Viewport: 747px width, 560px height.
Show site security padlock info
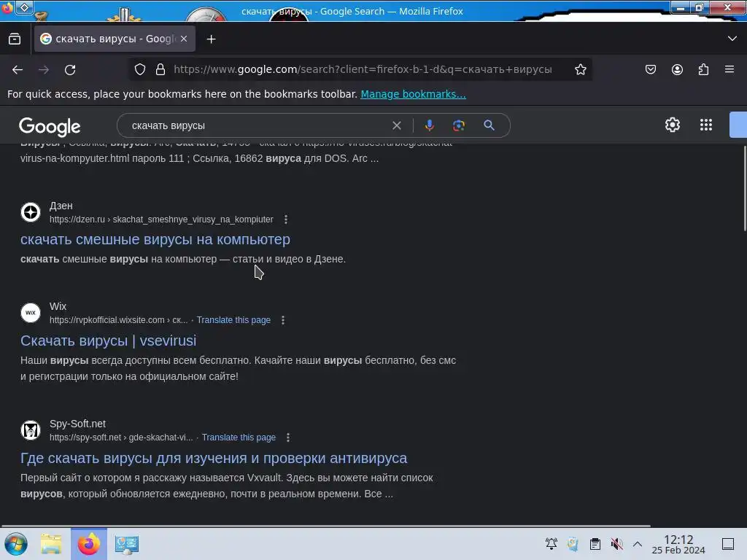[160, 69]
